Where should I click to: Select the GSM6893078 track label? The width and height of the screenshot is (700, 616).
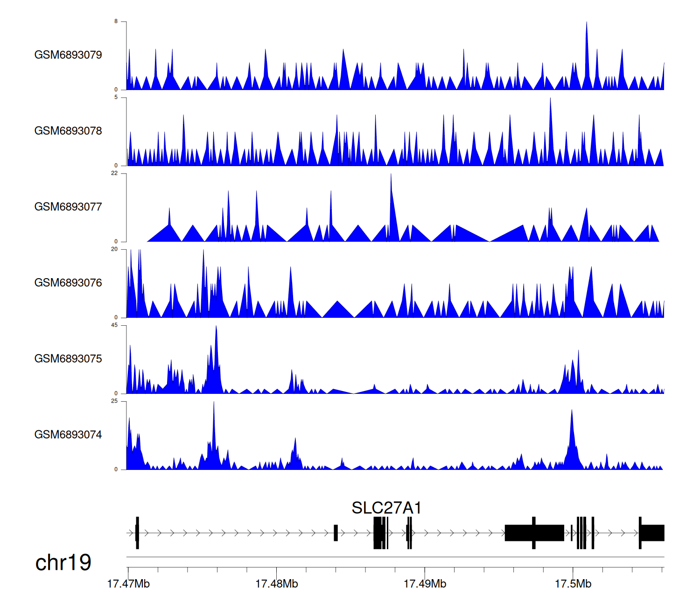pyautogui.click(x=68, y=131)
